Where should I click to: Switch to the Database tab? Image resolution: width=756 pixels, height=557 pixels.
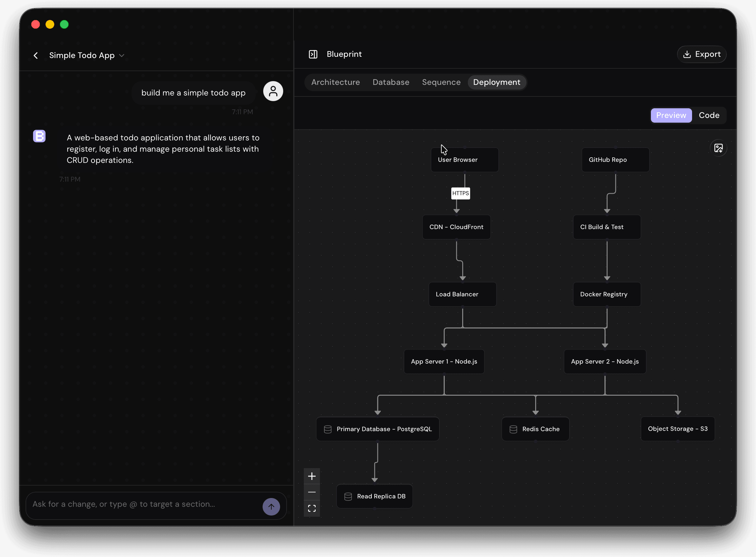coord(391,82)
